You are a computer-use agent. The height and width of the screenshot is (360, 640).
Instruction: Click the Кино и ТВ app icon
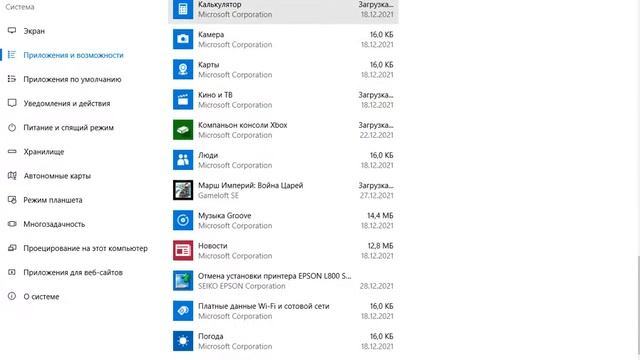click(183, 100)
